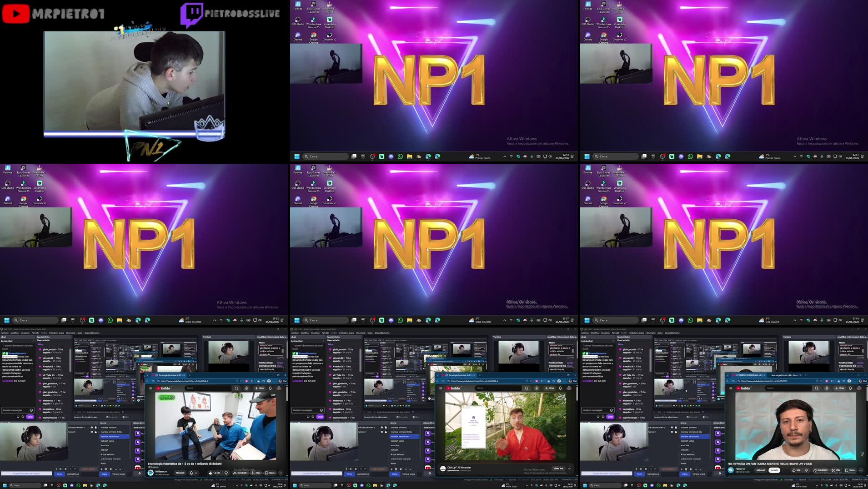Collapse the ClickUp AI Notetaker ad with its chevron
The width and height of the screenshot is (868, 489).
pyautogui.click(x=570, y=468)
